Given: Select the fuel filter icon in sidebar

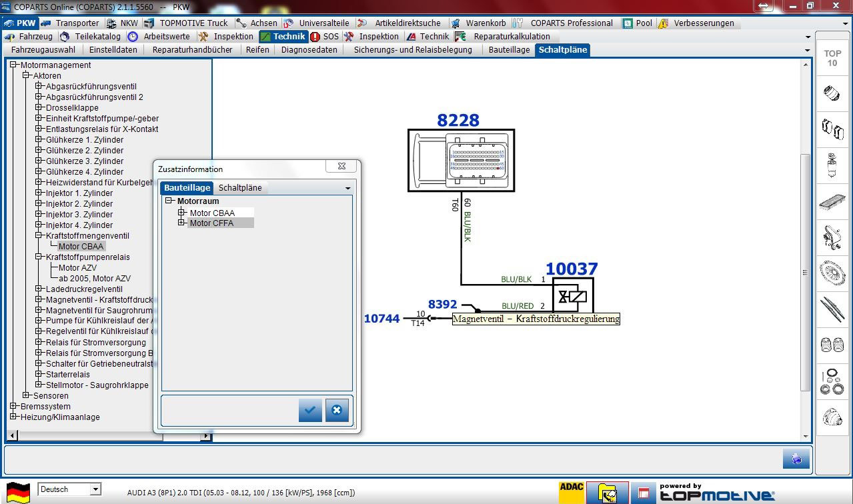Looking at the screenshot, I should point(832,165).
